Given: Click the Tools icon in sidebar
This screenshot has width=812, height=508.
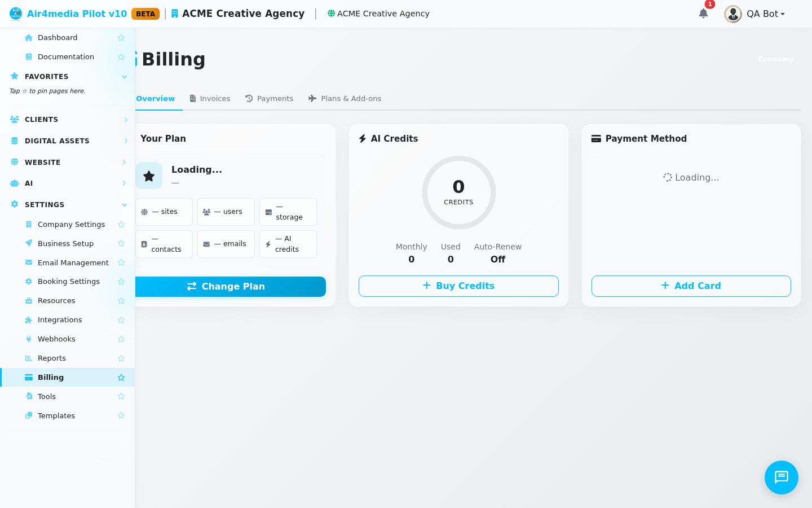Looking at the screenshot, I should click(x=29, y=397).
